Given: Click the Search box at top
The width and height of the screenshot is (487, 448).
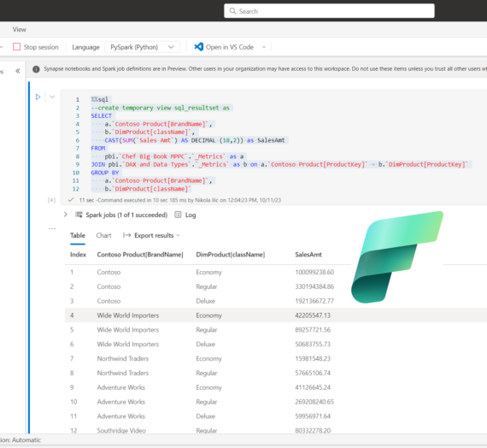Looking at the screenshot, I should (329, 11).
